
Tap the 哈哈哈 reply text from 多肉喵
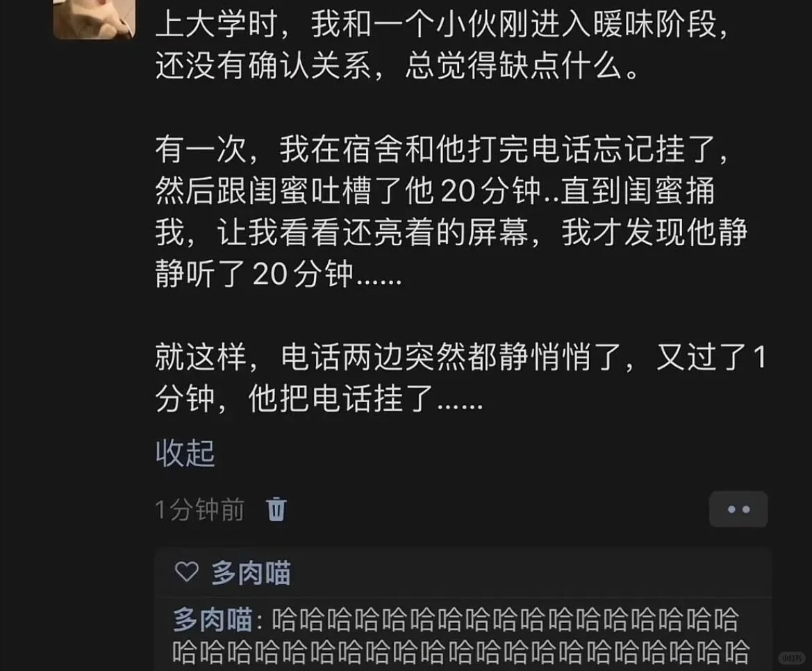(461, 637)
